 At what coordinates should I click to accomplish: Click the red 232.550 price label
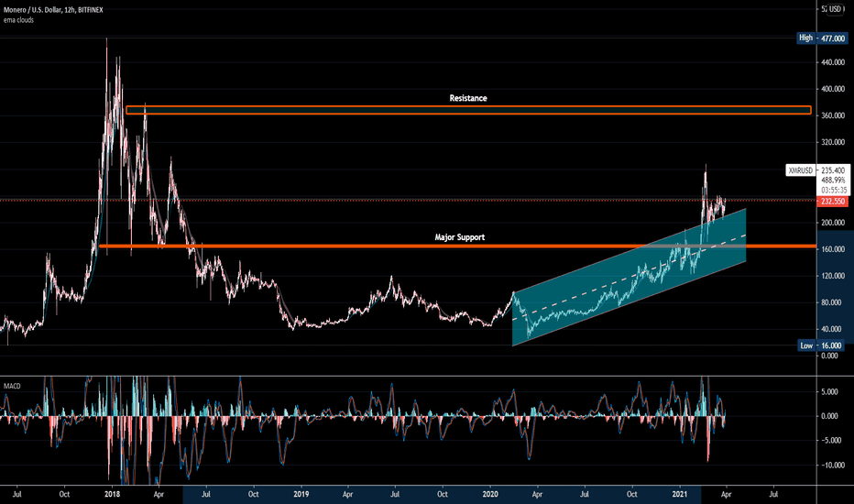833,201
